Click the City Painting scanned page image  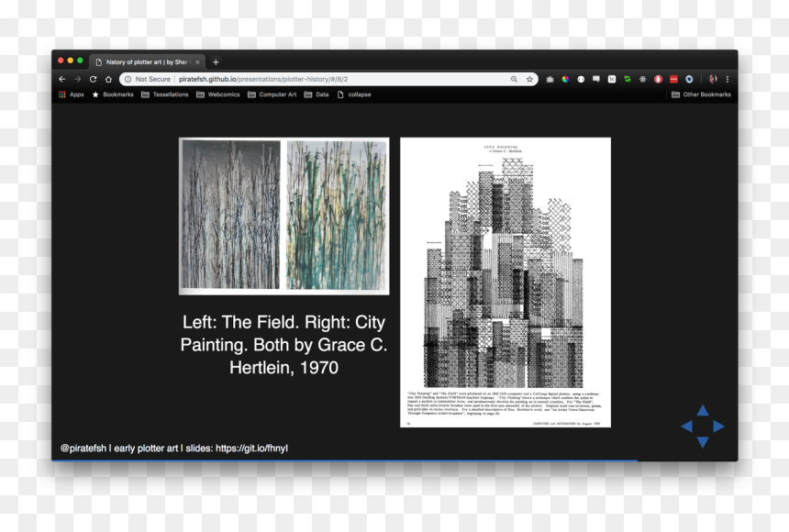506,283
